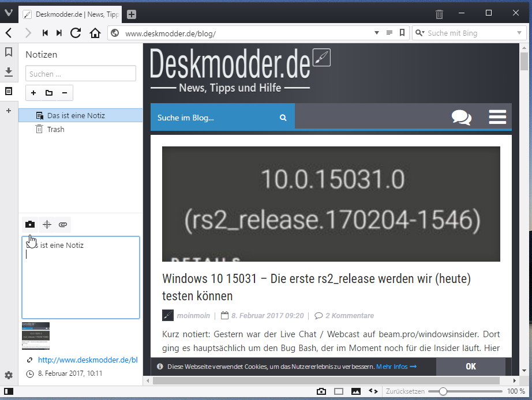Toggle reader view in address bar

389,33
